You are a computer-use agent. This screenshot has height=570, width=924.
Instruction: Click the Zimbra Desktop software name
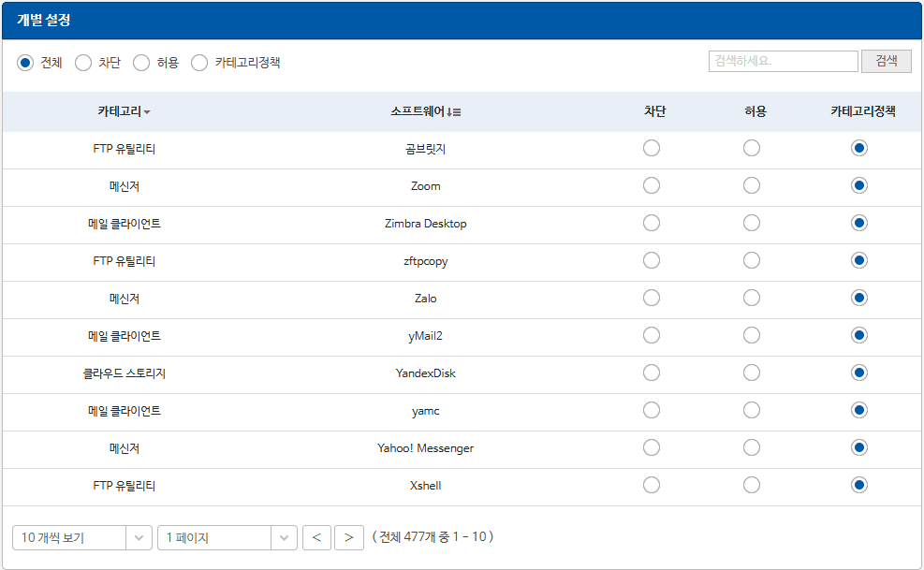pyautogui.click(x=425, y=224)
